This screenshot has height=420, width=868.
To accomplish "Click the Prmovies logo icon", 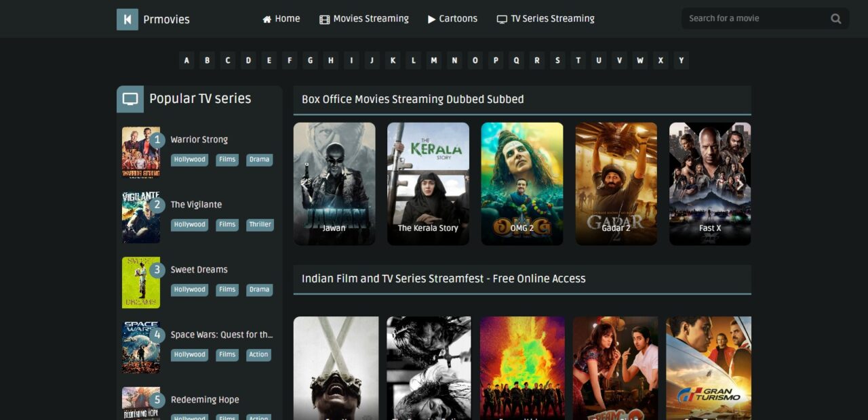I will 127,20.
